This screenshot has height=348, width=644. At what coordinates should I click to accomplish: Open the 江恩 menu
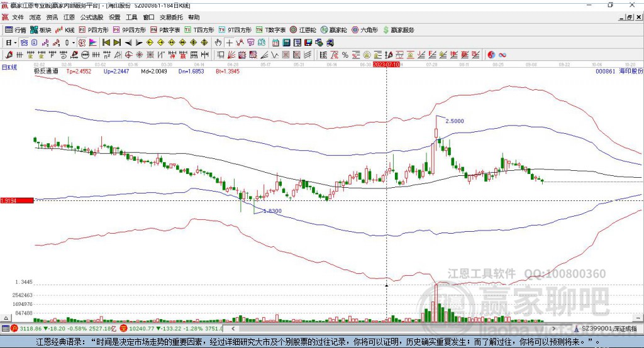[69, 17]
